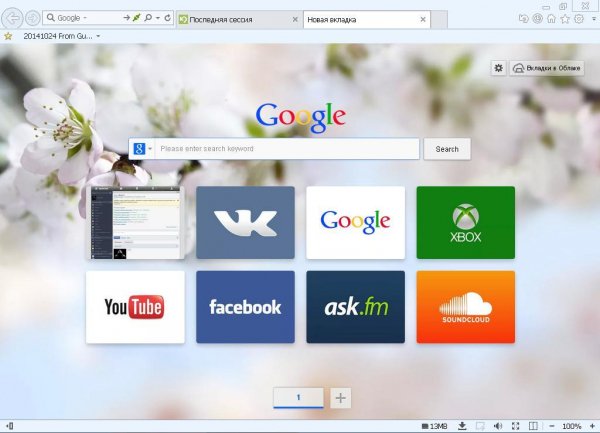Add a new quick access page with plus
This screenshot has width=600, height=433.
341,398
